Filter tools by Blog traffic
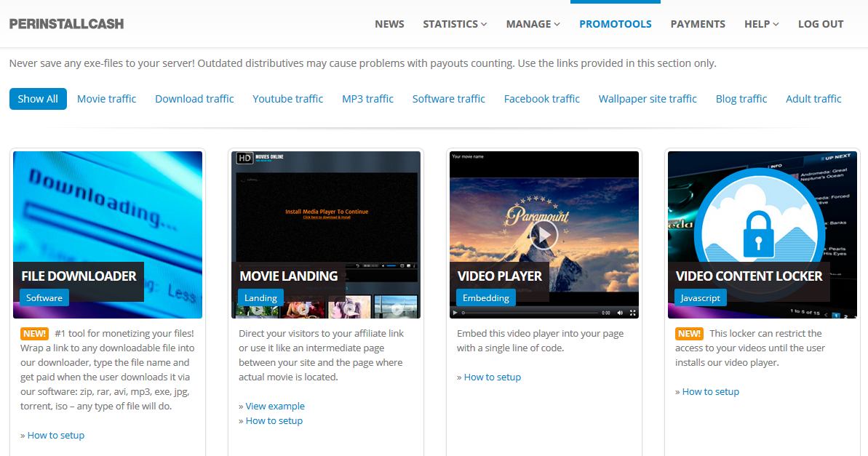 pos(741,99)
